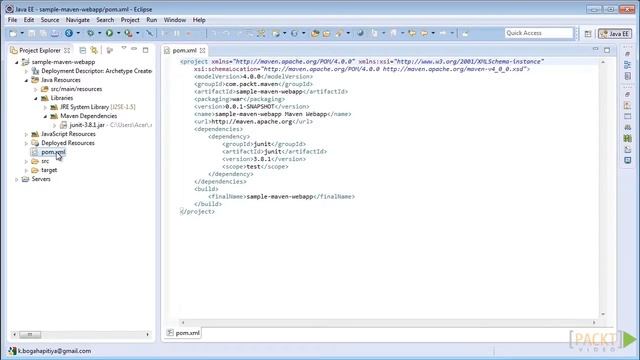Expand the target folder node
Viewport: 640px width, 360px height.
click(27, 170)
